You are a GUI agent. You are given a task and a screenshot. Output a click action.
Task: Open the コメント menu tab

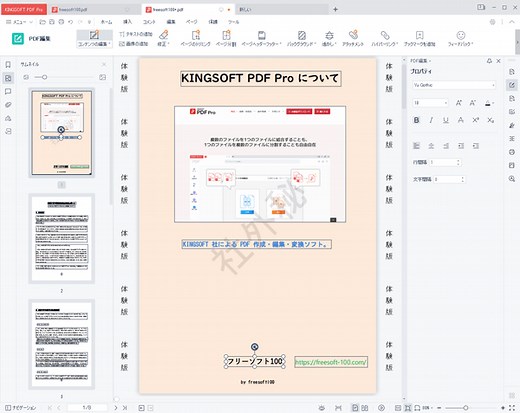pyautogui.click(x=149, y=22)
